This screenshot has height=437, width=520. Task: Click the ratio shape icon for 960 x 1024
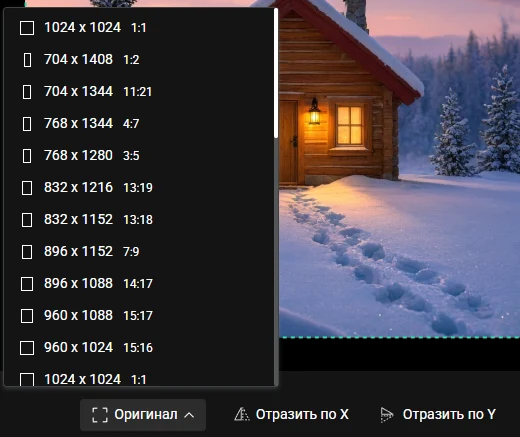pos(27,348)
